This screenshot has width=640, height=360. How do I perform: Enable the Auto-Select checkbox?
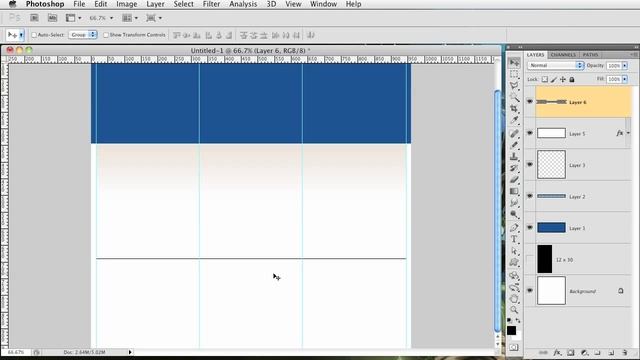(x=34, y=35)
